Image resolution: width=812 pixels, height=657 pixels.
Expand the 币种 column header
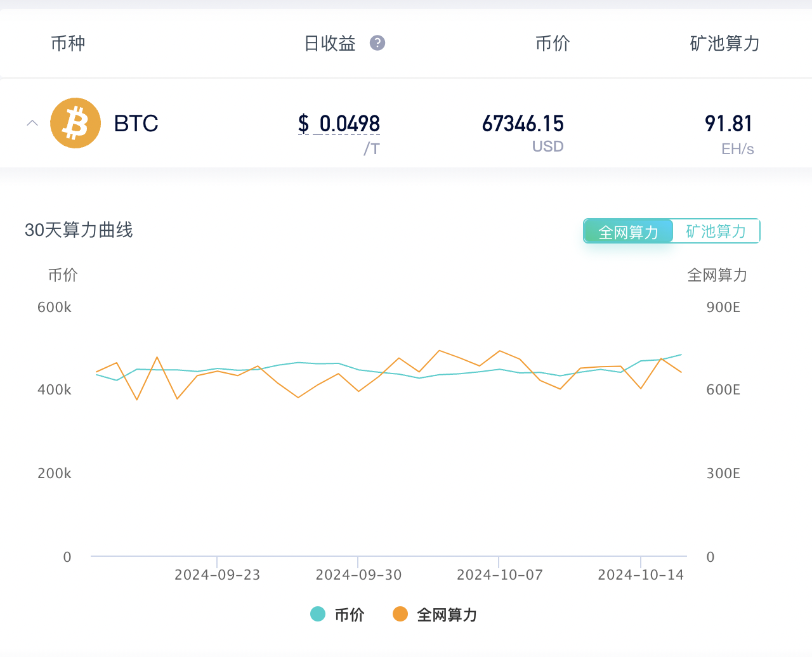(x=68, y=42)
